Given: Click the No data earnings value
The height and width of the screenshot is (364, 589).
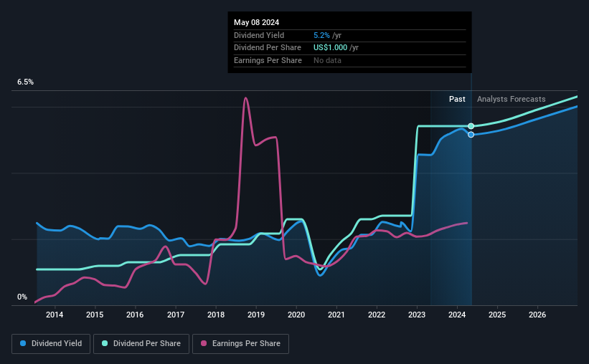Looking at the screenshot, I should (328, 60).
